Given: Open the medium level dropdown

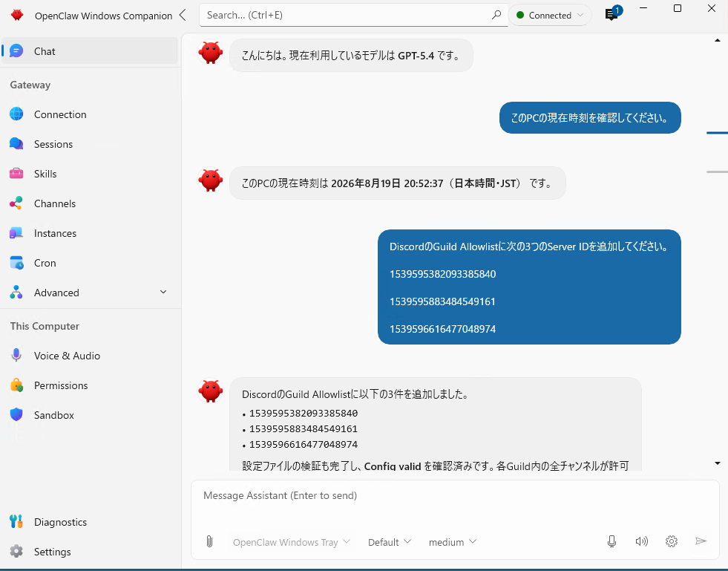Looking at the screenshot, I should (452, 542).
